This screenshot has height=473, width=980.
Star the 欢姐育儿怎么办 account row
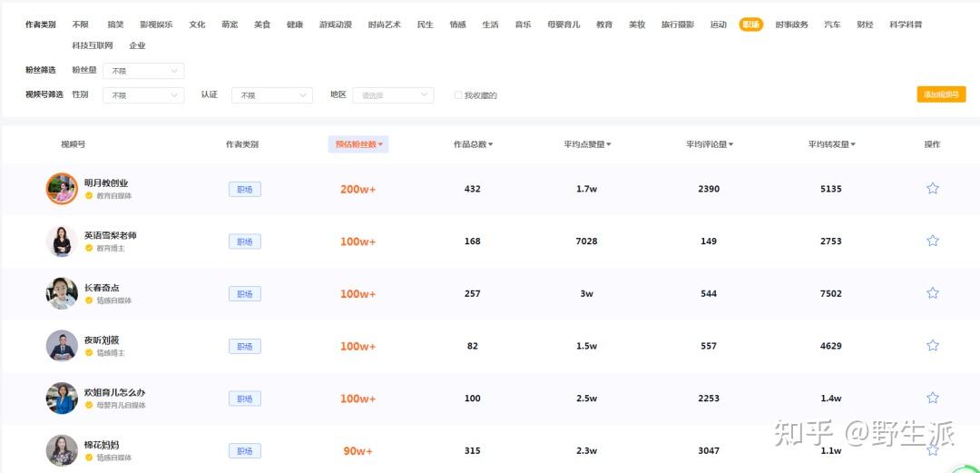[933, 398]
